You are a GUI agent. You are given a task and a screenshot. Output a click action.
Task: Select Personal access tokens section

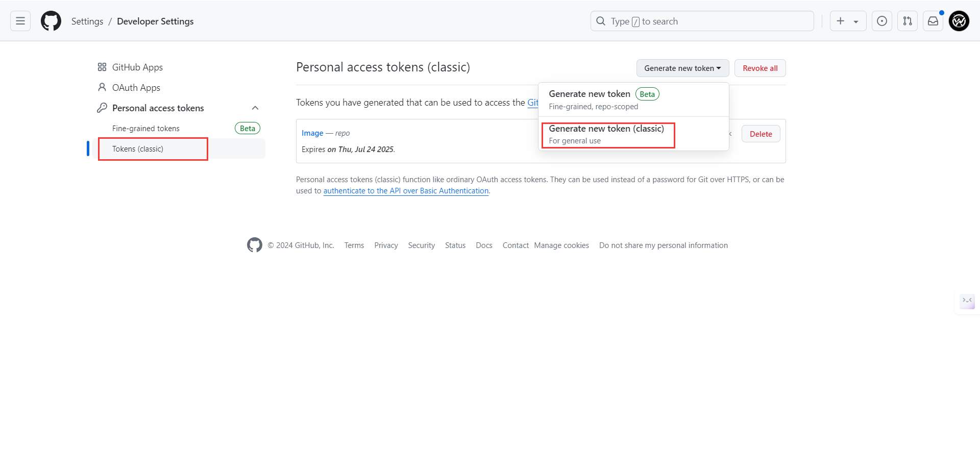[x=158, y=108]
